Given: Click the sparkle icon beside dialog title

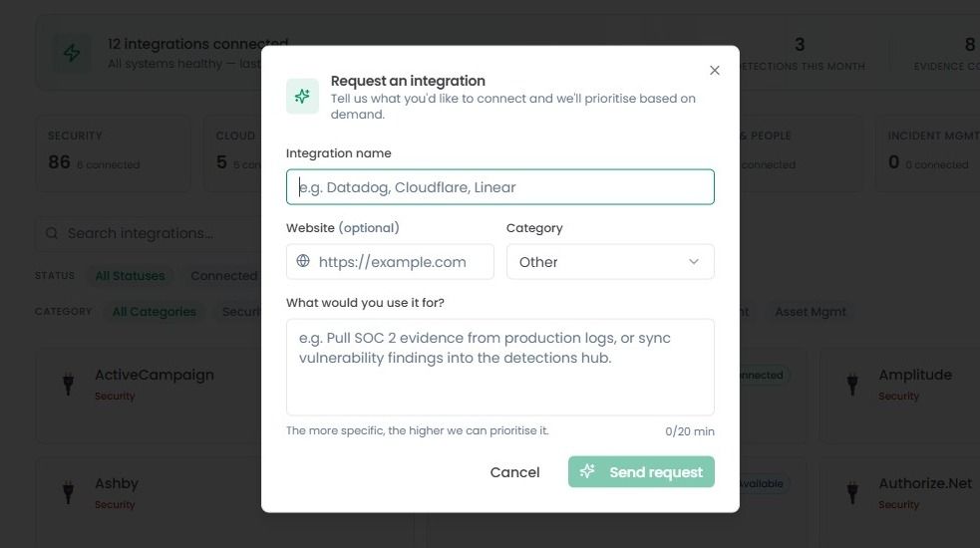Looking at the screenshot, I should pyautogui.click(x=302, y=97).
